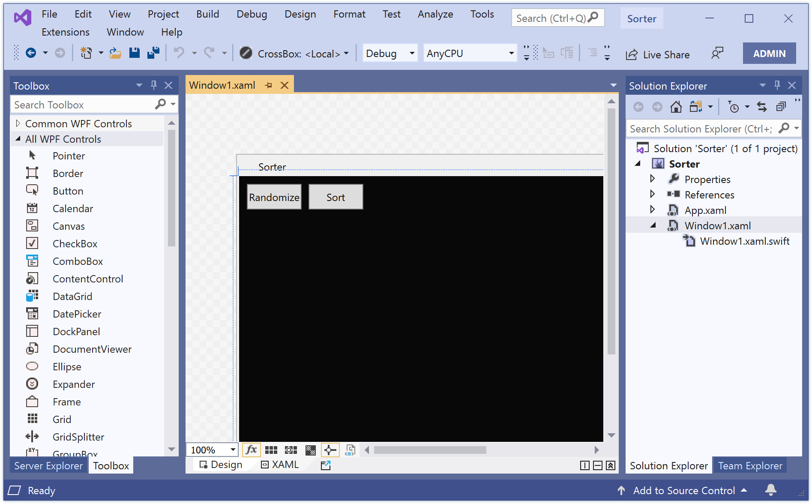Click Add to Source Control
The height and width of the screenshot is (504, 812).
(684, 490)
